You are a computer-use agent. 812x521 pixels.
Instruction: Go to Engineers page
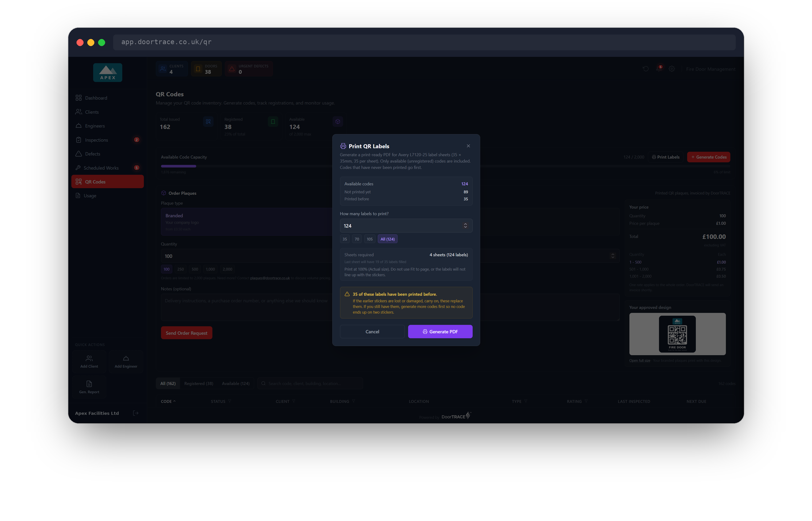(x=107, y=126)
